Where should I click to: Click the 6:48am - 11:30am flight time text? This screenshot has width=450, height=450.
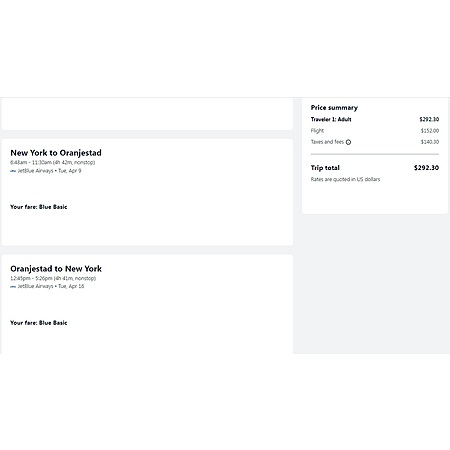pos(53,163)
